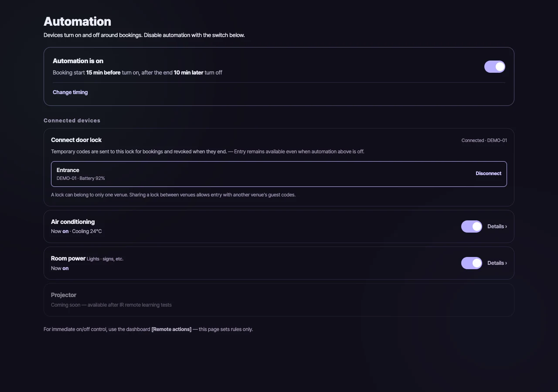Image resolution: width=558 pixels, height=392 pixels.
Task: Click the Automation page heading
Action: tap(77, 21)
